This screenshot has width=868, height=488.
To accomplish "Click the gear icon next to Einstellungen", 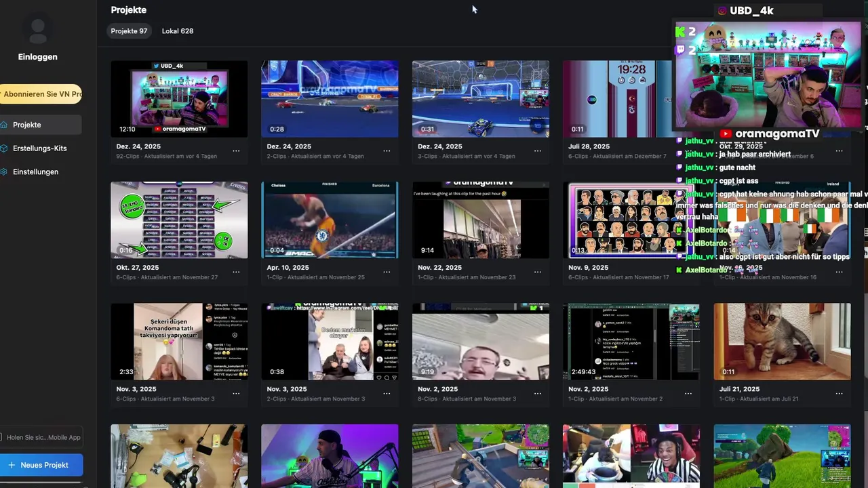I will click(3, 172).
